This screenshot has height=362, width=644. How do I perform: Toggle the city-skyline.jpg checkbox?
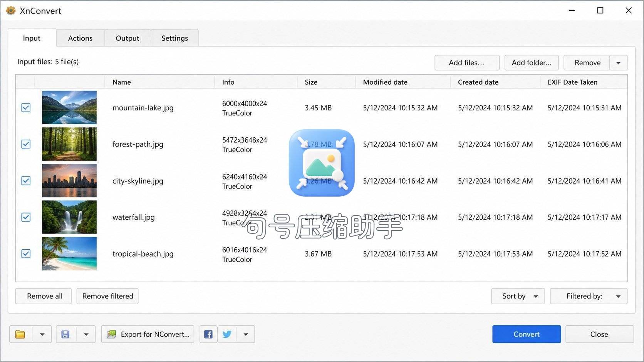pyautogui.click(x=26, y=181)
